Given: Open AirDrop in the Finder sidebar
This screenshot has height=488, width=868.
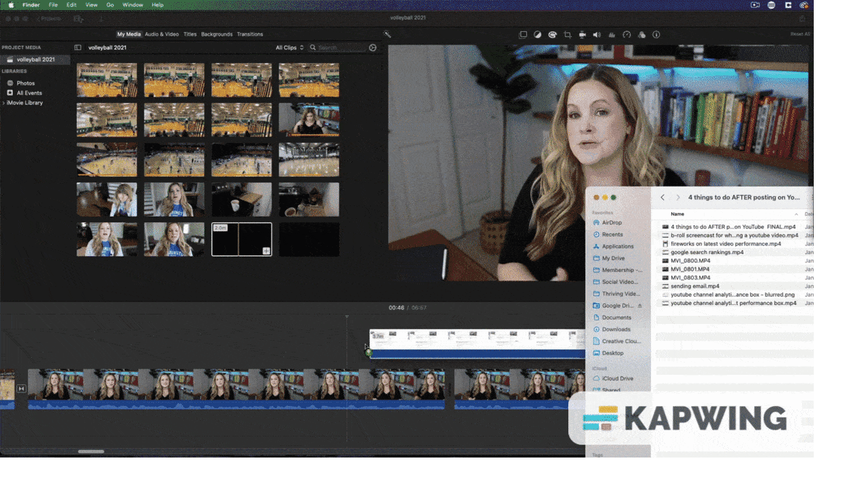Looking at the screenshot, I should 612,222.
